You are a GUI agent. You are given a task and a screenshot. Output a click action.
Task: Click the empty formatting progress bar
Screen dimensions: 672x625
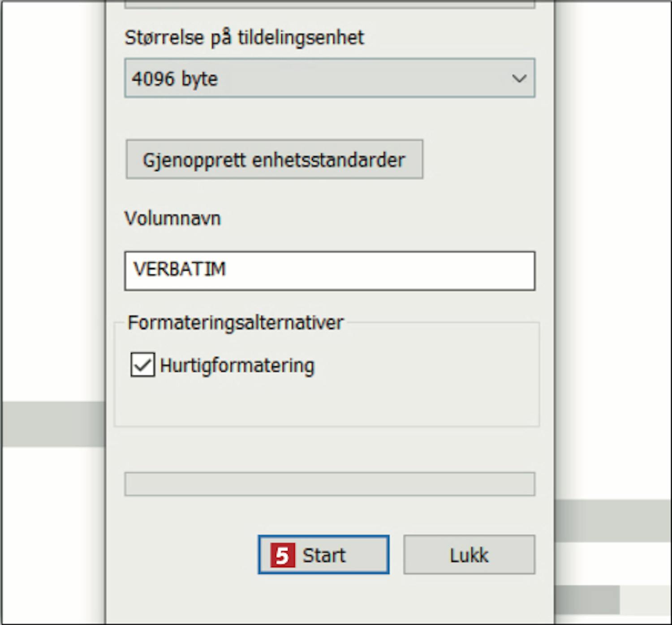pyautogui.click(x=330, y=484)
